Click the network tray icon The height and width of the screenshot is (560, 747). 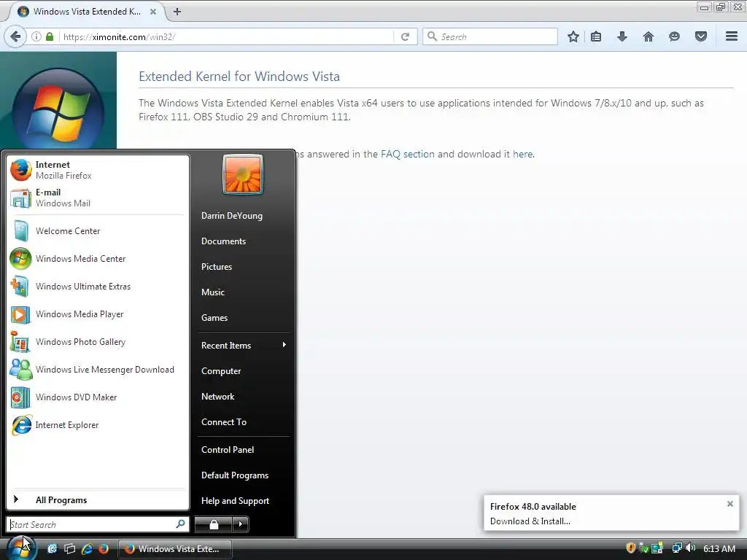(x=677, y=548)
